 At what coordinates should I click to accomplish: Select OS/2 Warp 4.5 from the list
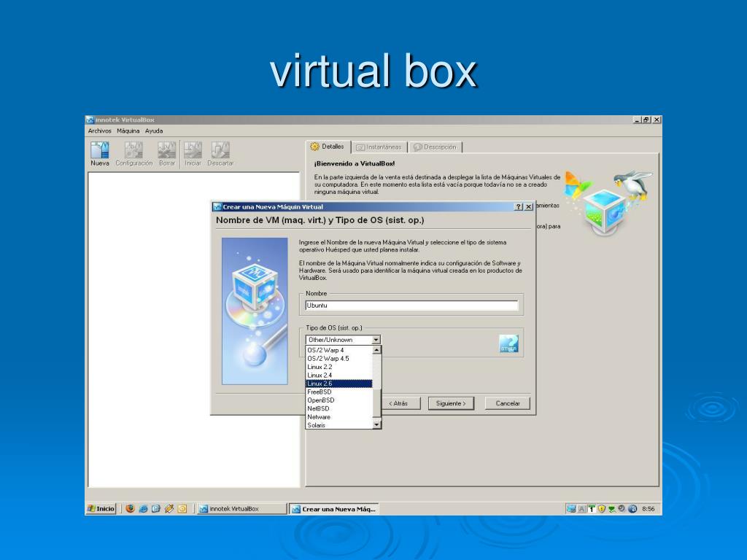338,359
